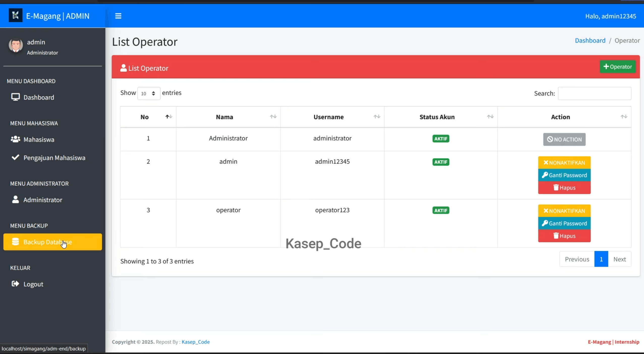Go to Next page in pagination
The height and width of the screenshot is (354, 644).
click(x=620, y=259)
